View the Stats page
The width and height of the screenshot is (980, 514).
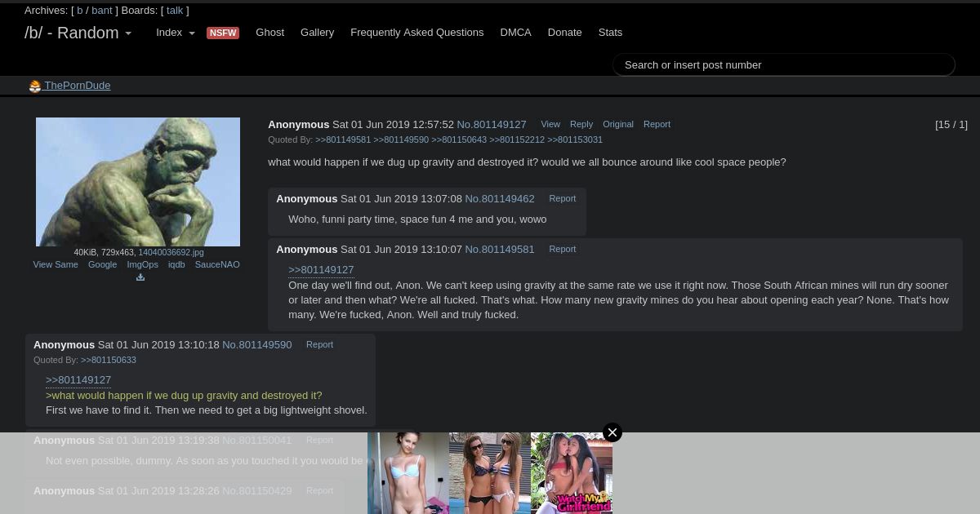611,33
